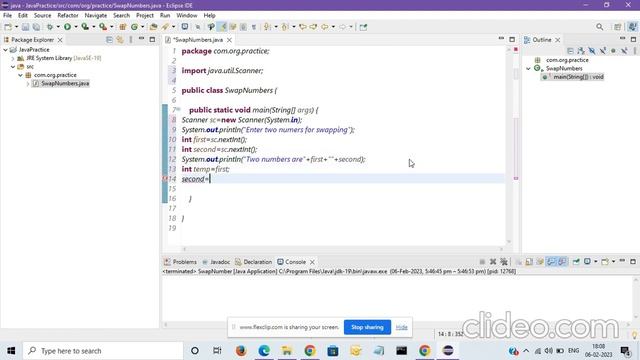640x360 pixels.
Task: Click the Next Annotation icon
Action: point(267,27)
